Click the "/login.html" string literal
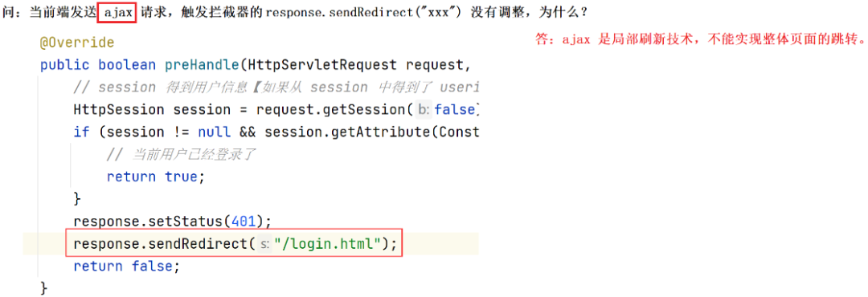The image size is (868, 297). 327,243
